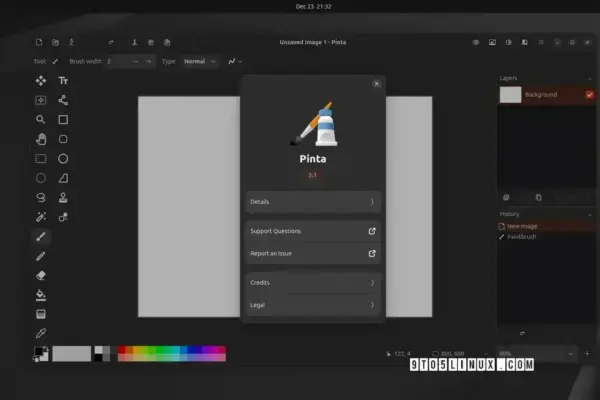Select the Pencil tool

pyautogui.click(x=41, y=256)
